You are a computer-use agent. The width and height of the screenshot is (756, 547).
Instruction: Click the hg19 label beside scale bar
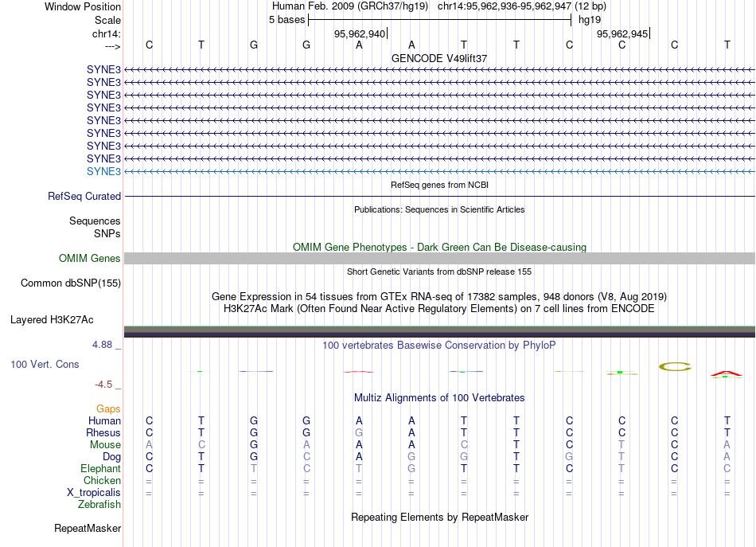[x=590, y=20]
